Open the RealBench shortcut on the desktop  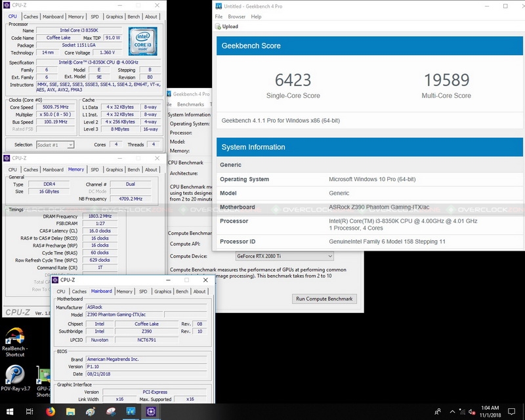(14, 343)
